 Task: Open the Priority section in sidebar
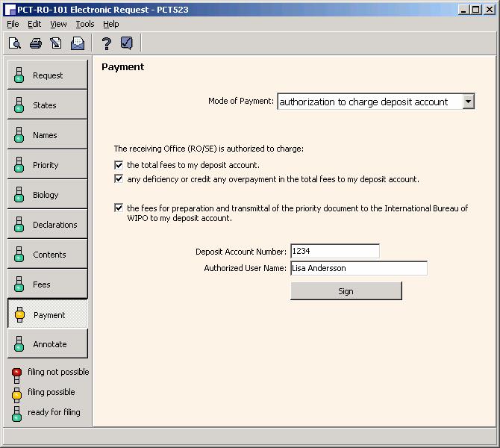(47, 165)
